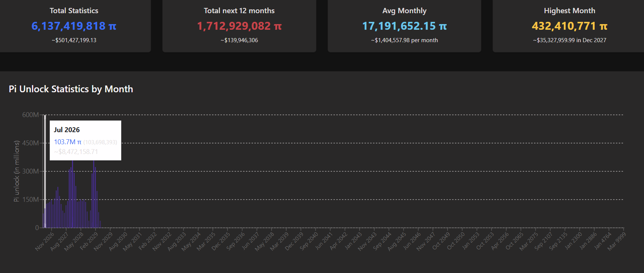Click the Jan 4764 x-axis label
This screenshot has width=644, height=273.
(603, 241)
